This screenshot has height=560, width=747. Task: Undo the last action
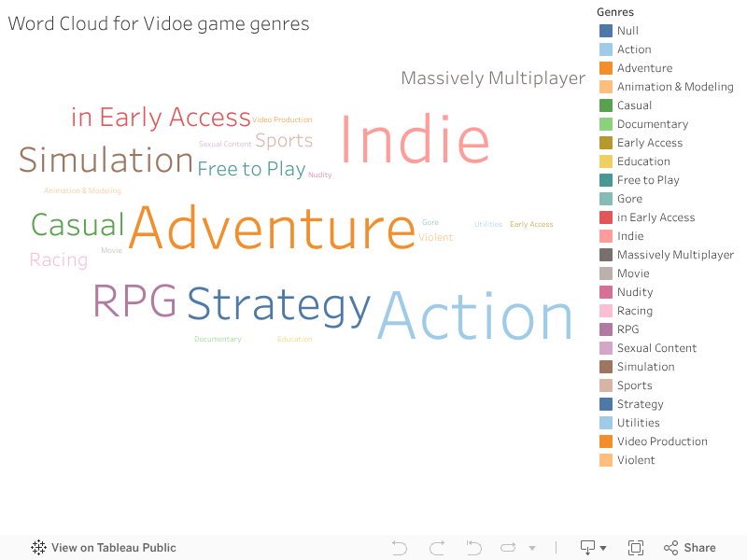pyautogui.click(x=400, y=548)
